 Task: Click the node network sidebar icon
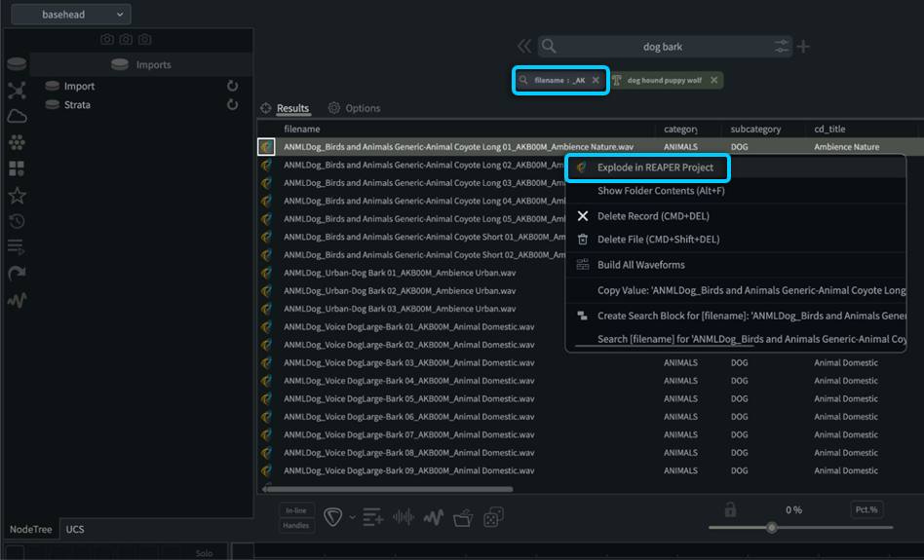17,91
